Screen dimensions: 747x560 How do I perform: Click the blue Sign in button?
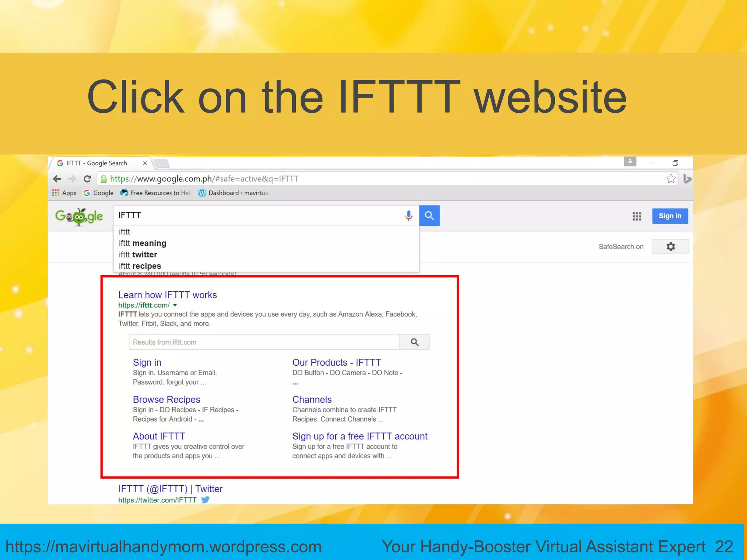(670, 216)
